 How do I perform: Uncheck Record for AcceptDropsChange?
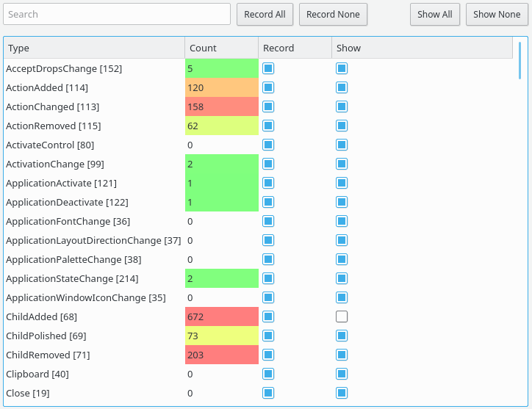click(268, 69)
